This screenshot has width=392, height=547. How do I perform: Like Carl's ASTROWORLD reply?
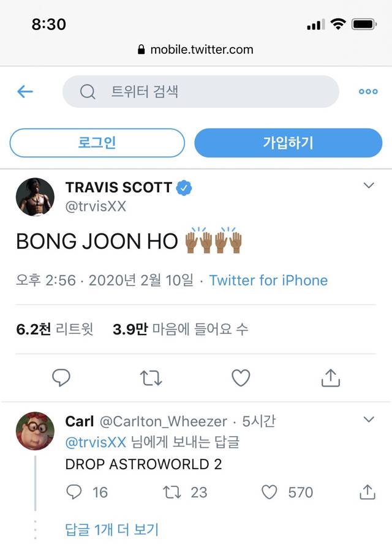(268, 492)
